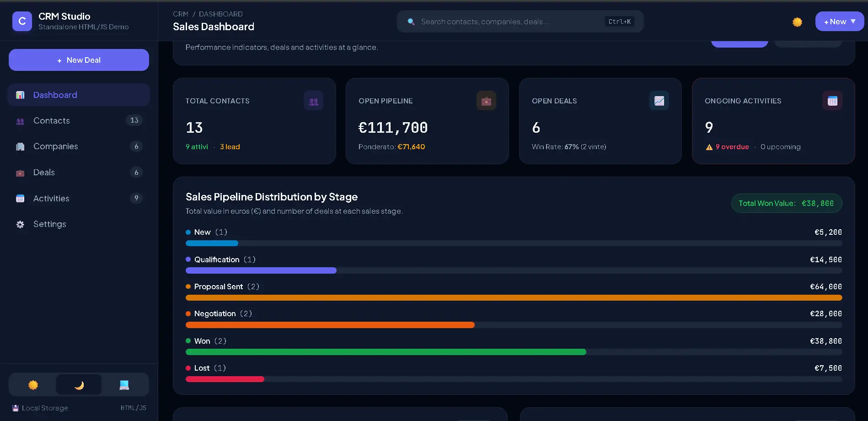Click the Total Won Value badge
868x421 pixels.
[787, 203]
